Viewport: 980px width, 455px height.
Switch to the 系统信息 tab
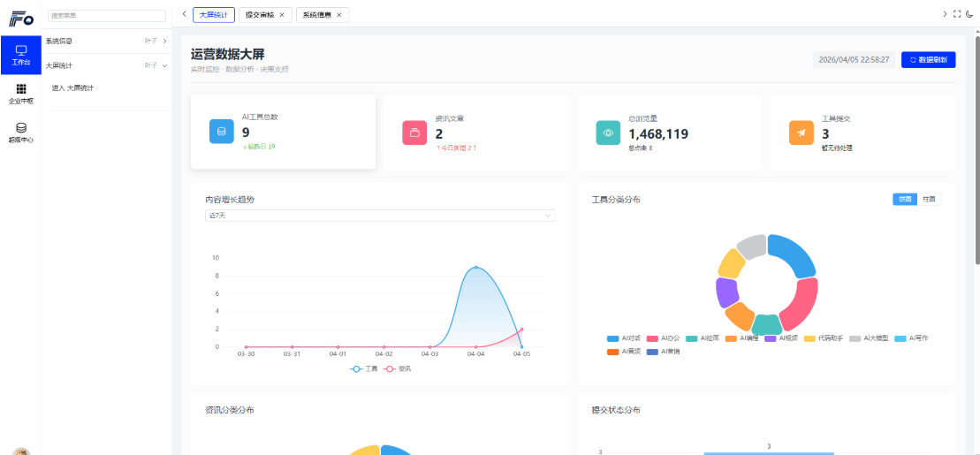point(322,15)
